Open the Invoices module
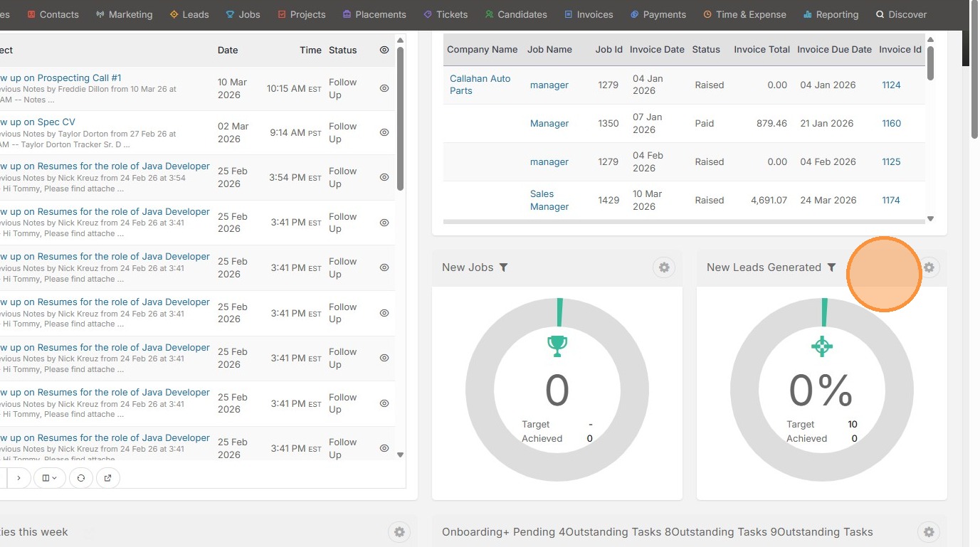 coord(589,14)
